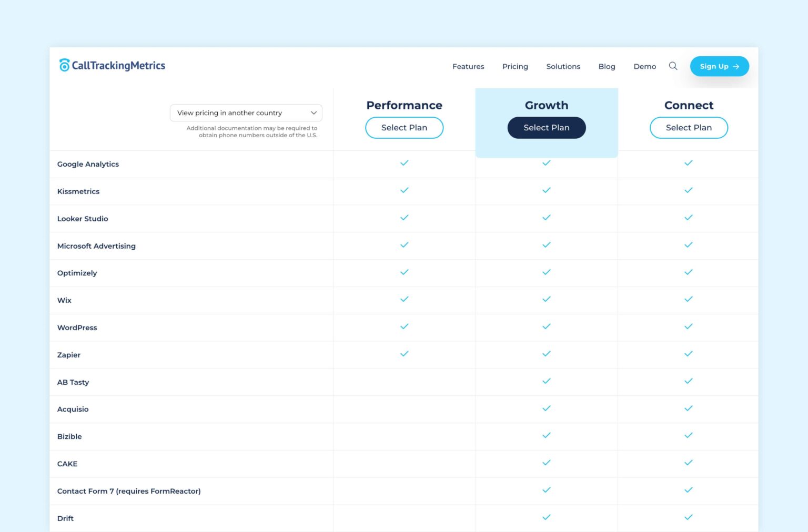Click the Google Analytics checkmark under Performance
This screenshot has width=808, height=532.
click(x=404, y=163)
